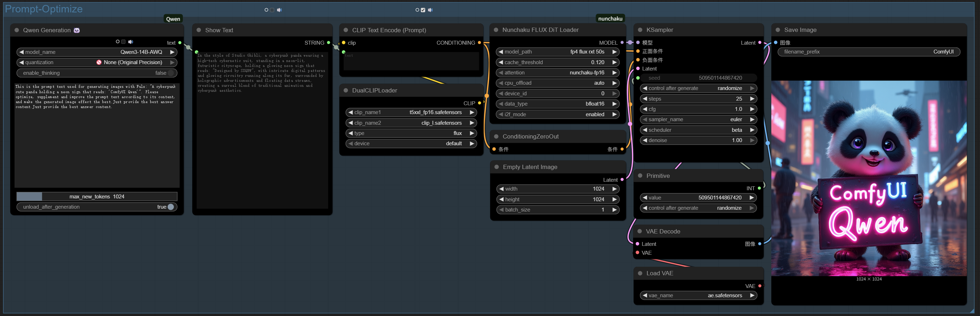Image resolution: width=980 pixels, height=316 pixels.
Task: Click the STRING output port on Show Text
Action: point(329,43)
